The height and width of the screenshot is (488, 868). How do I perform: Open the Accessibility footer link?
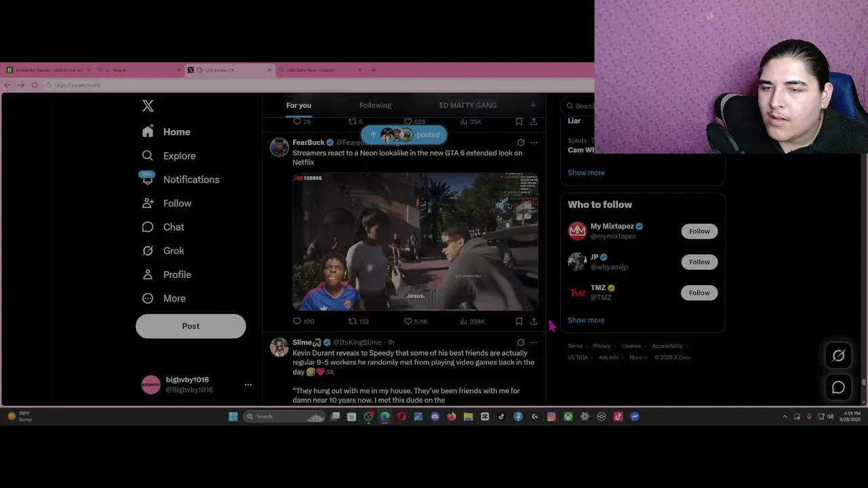[667, 346]
